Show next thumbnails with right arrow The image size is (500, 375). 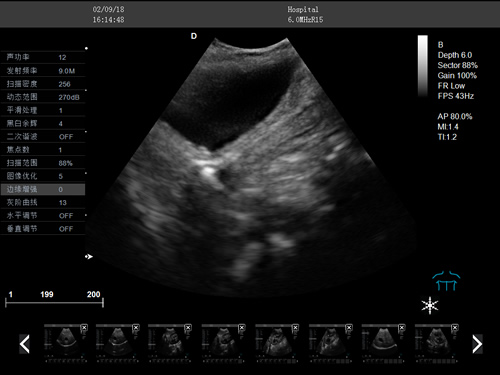tap(477, 344)
